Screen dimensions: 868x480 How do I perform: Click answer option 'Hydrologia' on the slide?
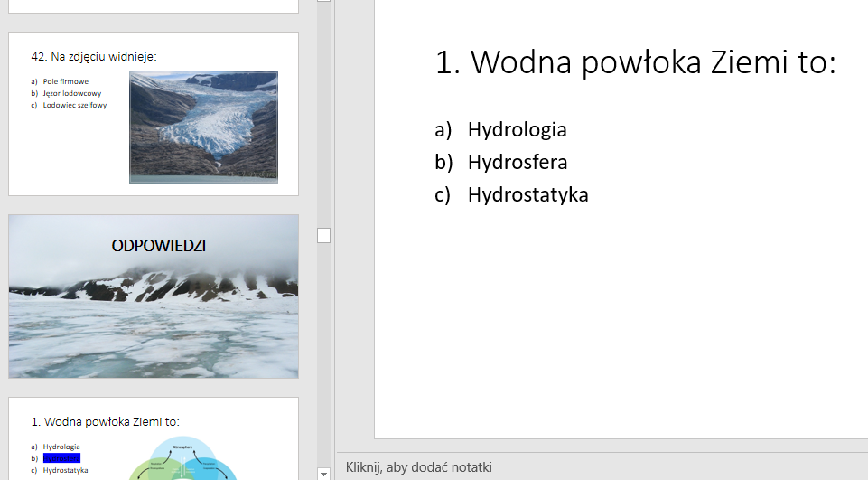pyautogui.click(x=517, y=129)
